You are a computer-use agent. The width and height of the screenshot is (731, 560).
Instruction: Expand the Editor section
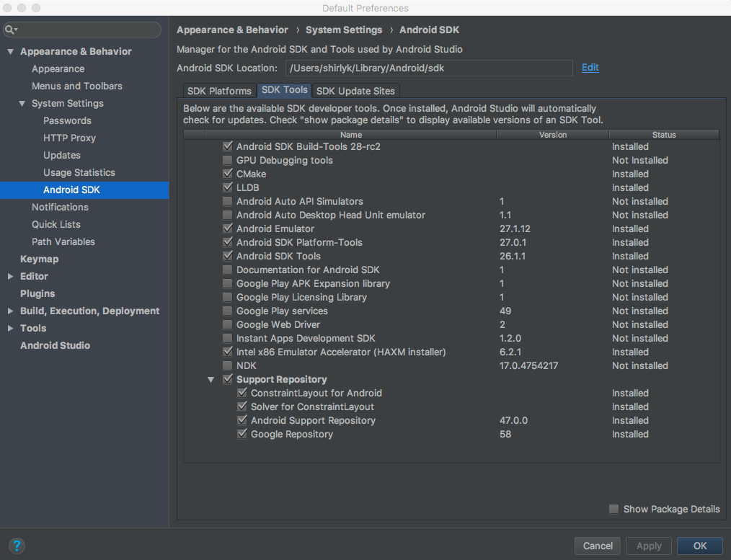10,276
